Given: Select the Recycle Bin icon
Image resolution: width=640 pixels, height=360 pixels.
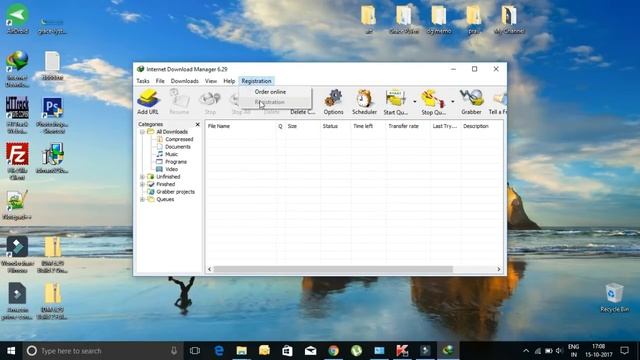Looking at the screenshot, I should click(x=614, y=298).
